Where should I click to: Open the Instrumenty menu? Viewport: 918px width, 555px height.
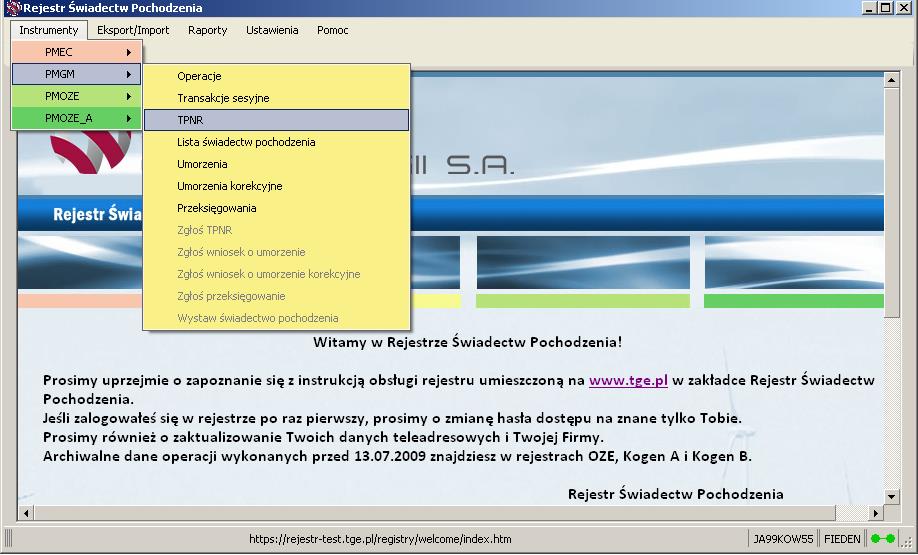click(49, 30)
